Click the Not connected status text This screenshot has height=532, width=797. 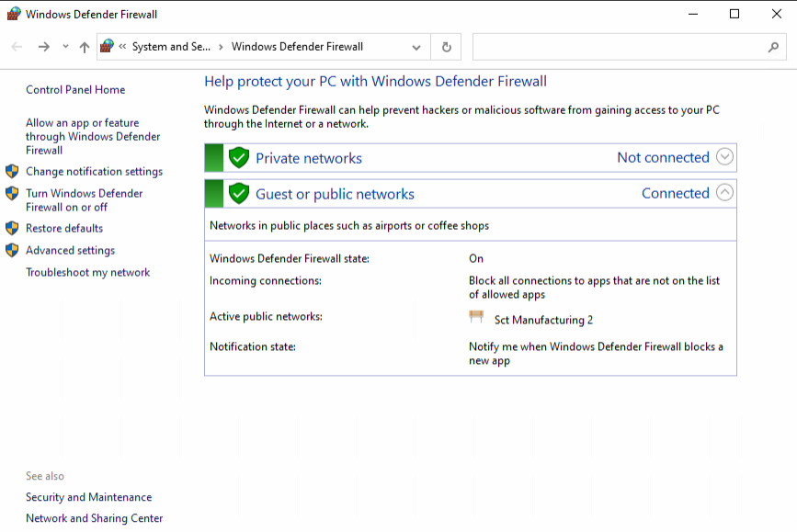(x=663, y=157)
